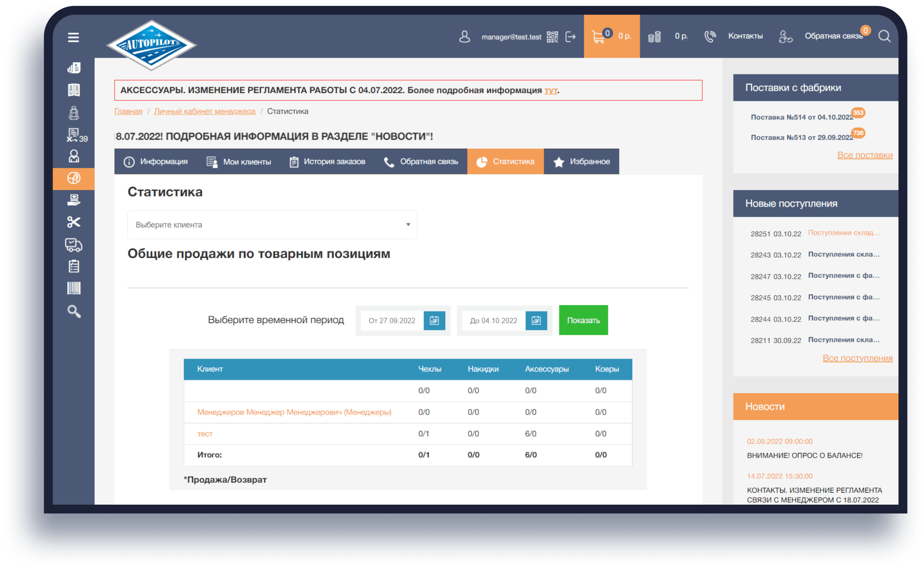Image resolution: width=924 pixels, height=568 pixels.
Task: Open the 'До' end date calendar picker
Action: pyautogui.click(x=536, y=320)
